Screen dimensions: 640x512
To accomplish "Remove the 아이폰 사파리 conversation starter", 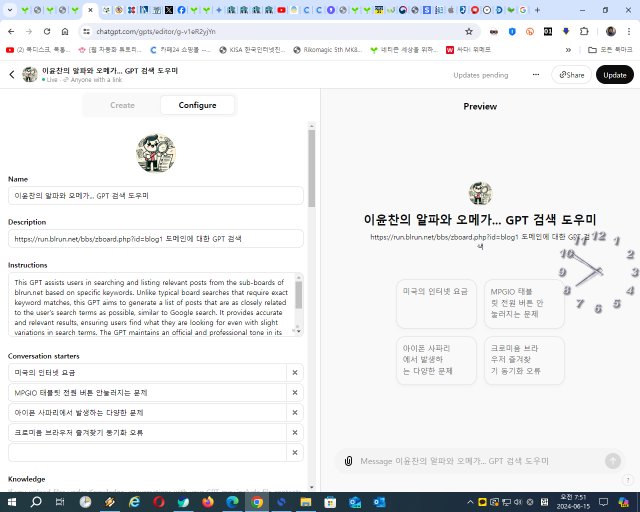I will pos(295,412).
